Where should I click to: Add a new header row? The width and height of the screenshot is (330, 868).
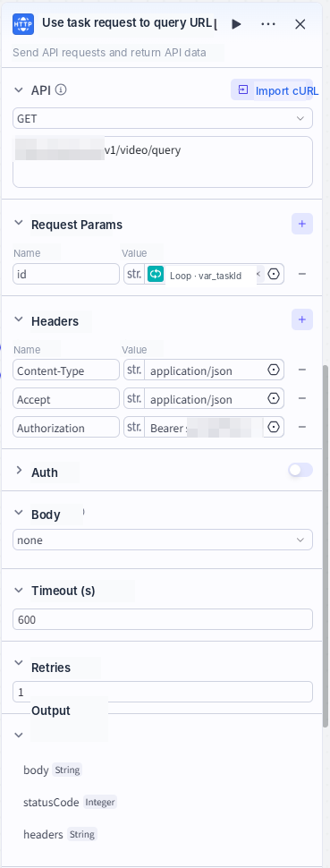click(302, 319)
